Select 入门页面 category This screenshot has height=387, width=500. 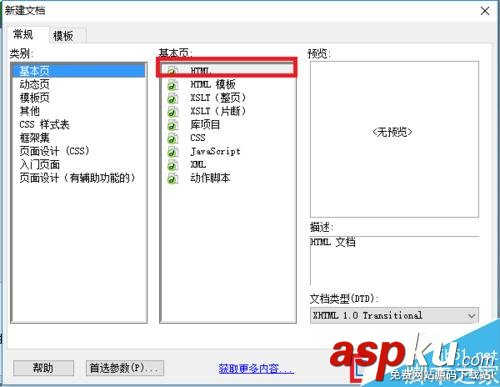40,164
